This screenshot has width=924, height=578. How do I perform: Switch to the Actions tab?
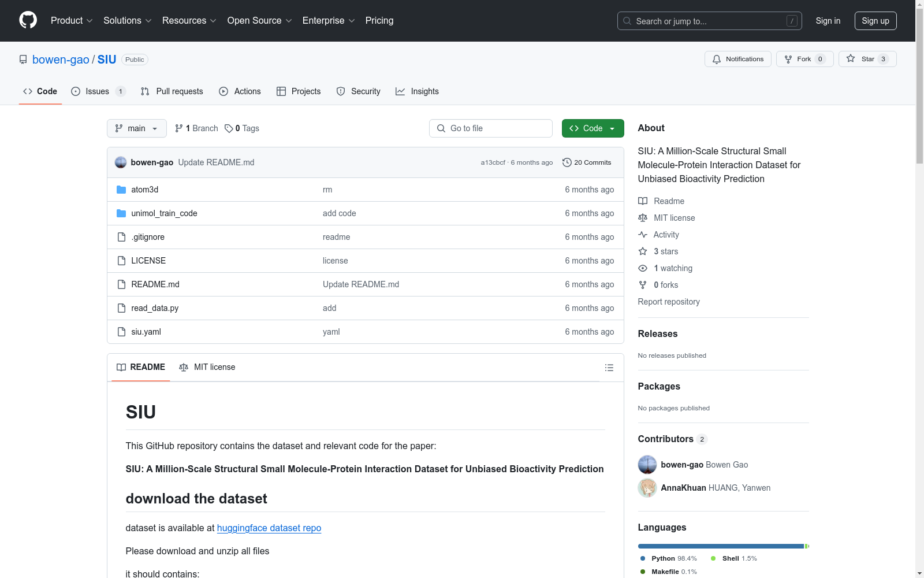240,91
